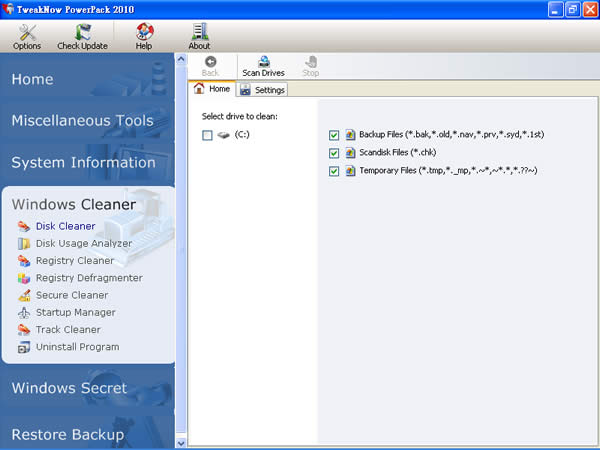Click the Scandisk Files type icon
600x450 pixels.
(350, 153)
